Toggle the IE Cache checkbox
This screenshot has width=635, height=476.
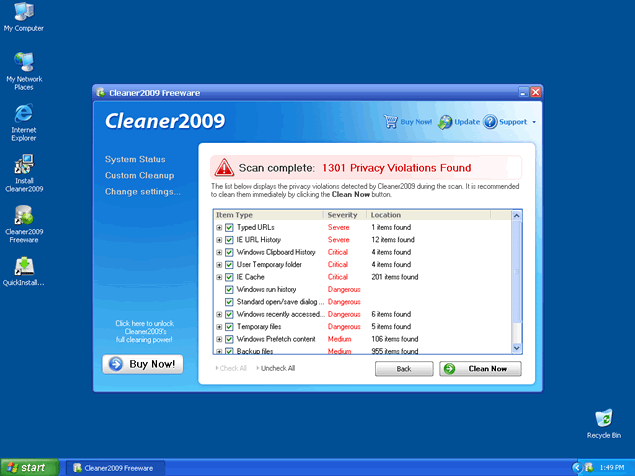(x=229, y=277)
